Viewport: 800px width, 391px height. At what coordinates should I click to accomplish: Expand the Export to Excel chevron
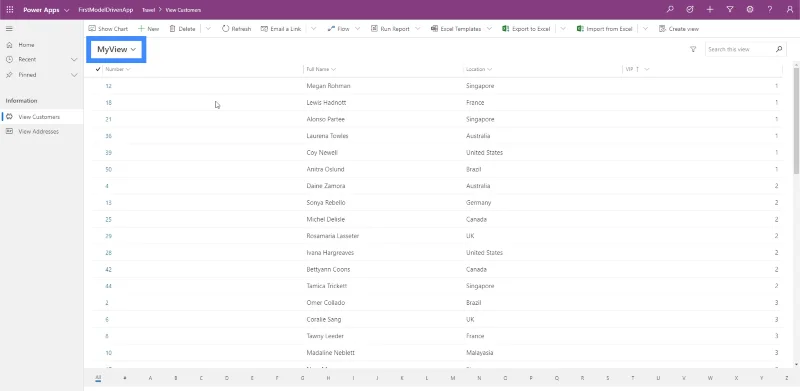(563, 29)
